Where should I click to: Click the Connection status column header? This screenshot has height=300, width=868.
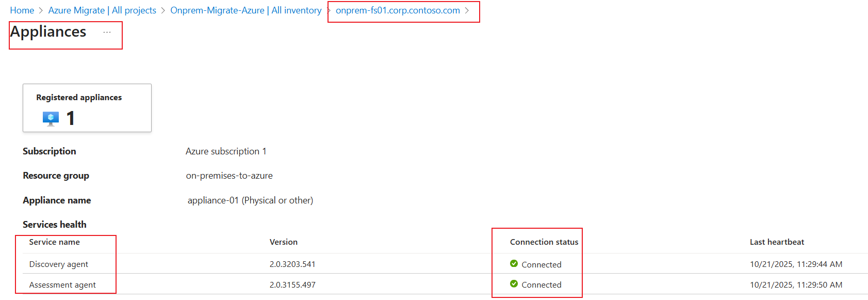[544, 242]
